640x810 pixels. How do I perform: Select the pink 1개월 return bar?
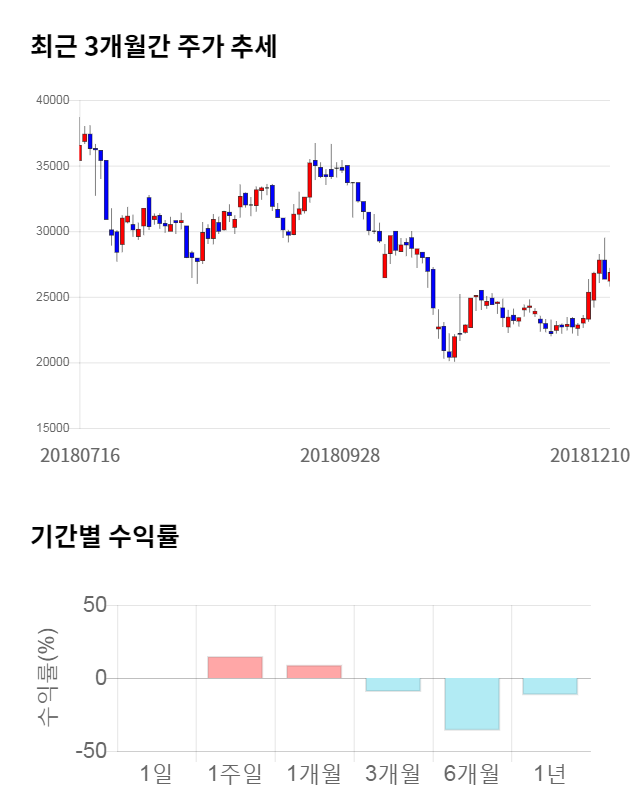tap(314, 672)
